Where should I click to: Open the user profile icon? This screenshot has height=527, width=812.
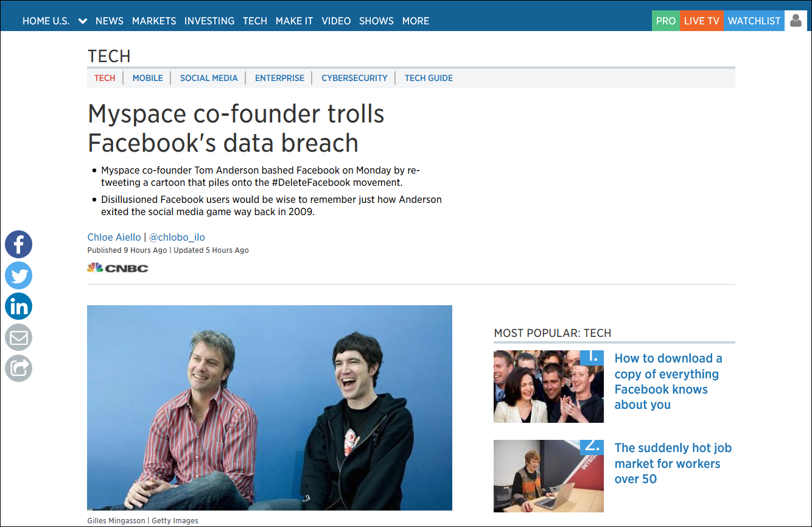click(796, 21)
